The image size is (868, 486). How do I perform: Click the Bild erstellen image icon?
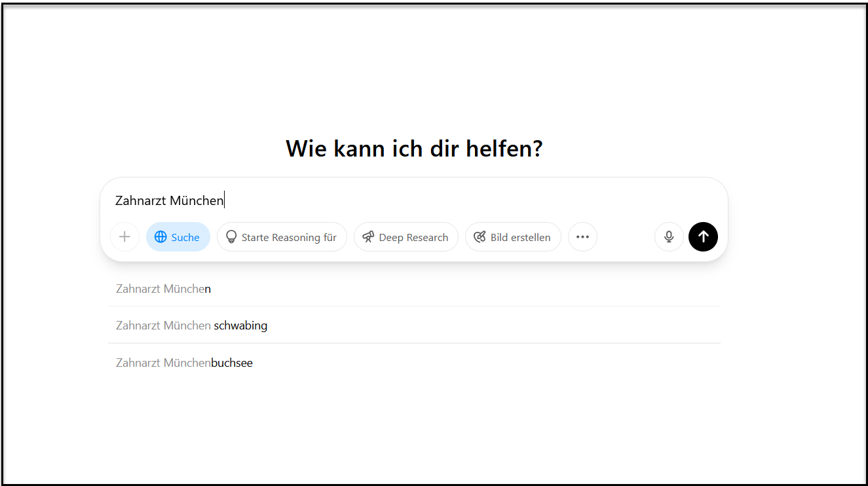pos(479,236)
